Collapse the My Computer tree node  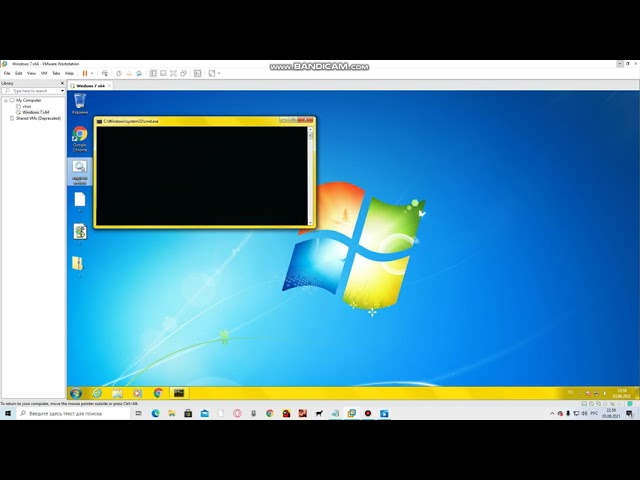point(6,100)
